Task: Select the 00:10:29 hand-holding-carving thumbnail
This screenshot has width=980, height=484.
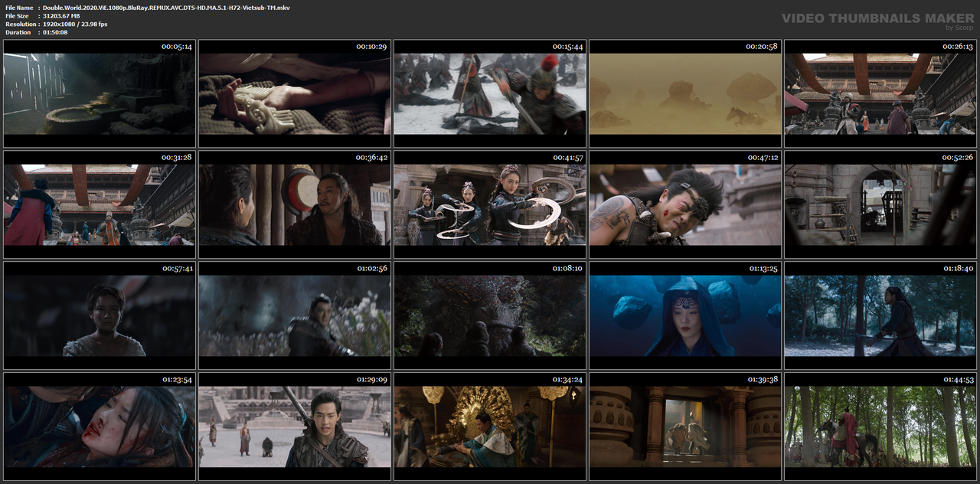Action: pyautogui.click(x=294, y=94)
